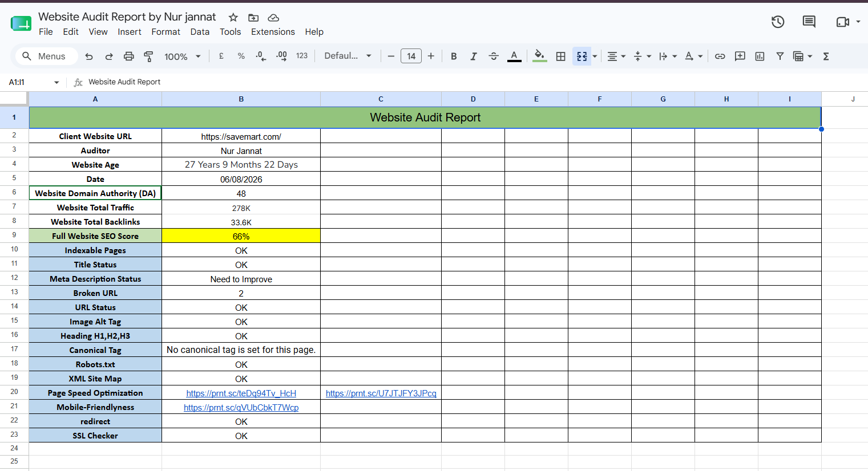Open link https://prnt.sc/U7JTJFY3JPcq
Viewport: 868px width, 471px height.
[381, 393]
